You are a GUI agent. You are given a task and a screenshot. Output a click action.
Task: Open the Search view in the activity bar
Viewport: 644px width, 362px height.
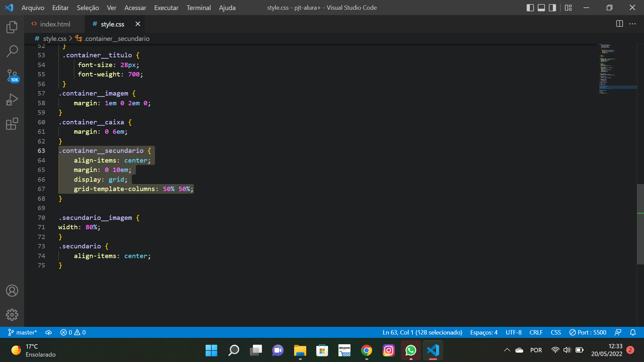point(12,51)
